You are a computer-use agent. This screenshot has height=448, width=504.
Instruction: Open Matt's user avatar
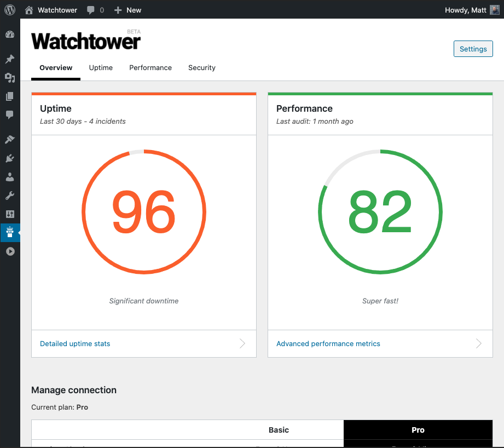point(494,10)
